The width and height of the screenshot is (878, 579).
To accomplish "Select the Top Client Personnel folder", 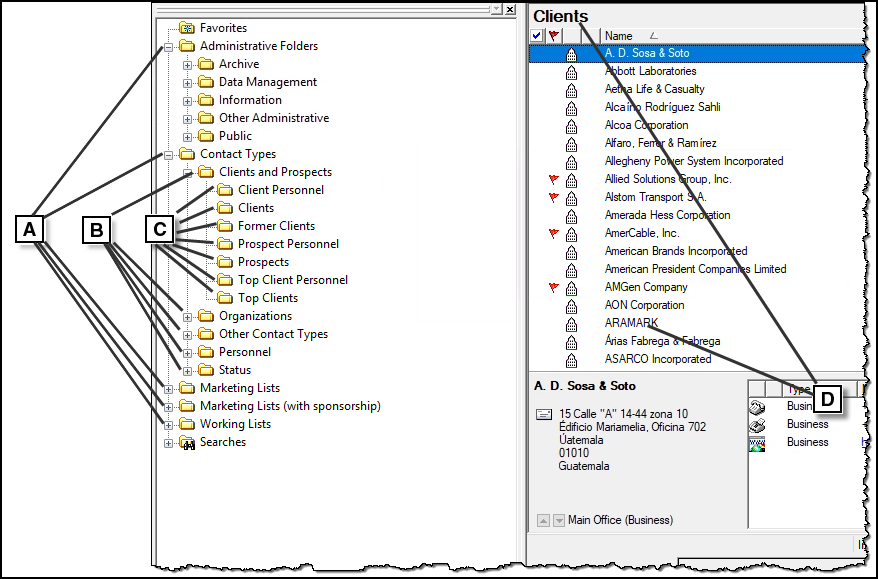I will 293,280.
